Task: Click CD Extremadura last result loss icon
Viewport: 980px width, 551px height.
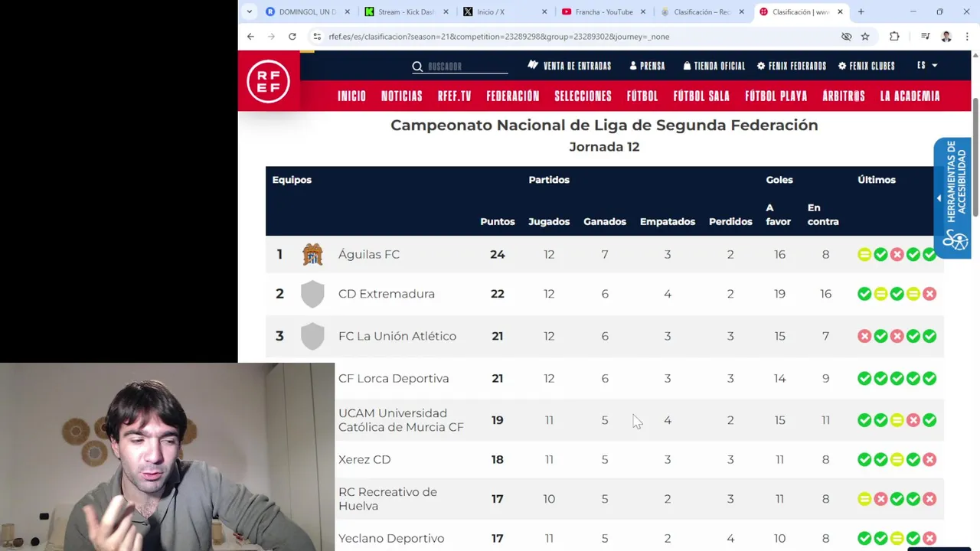Action: pos(929,294)
